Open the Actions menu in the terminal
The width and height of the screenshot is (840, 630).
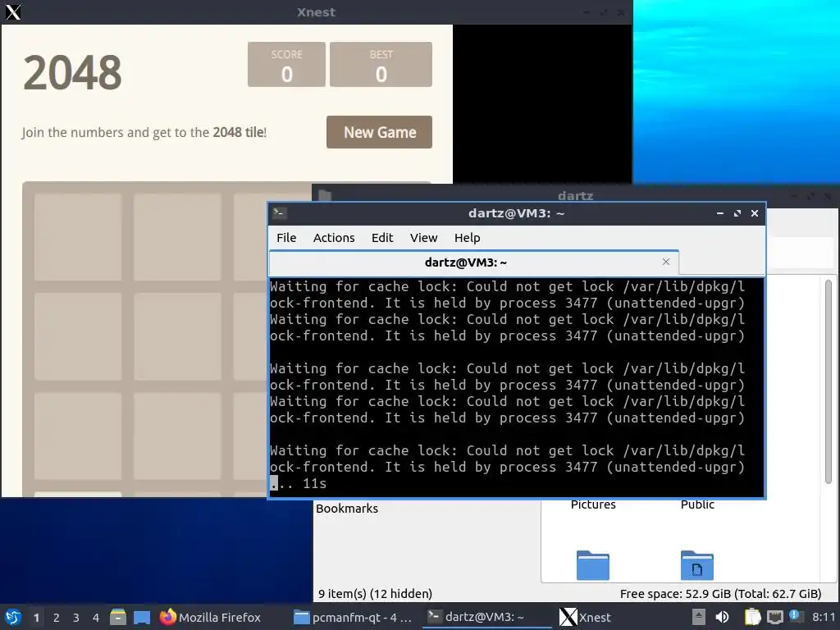(334, 237)
